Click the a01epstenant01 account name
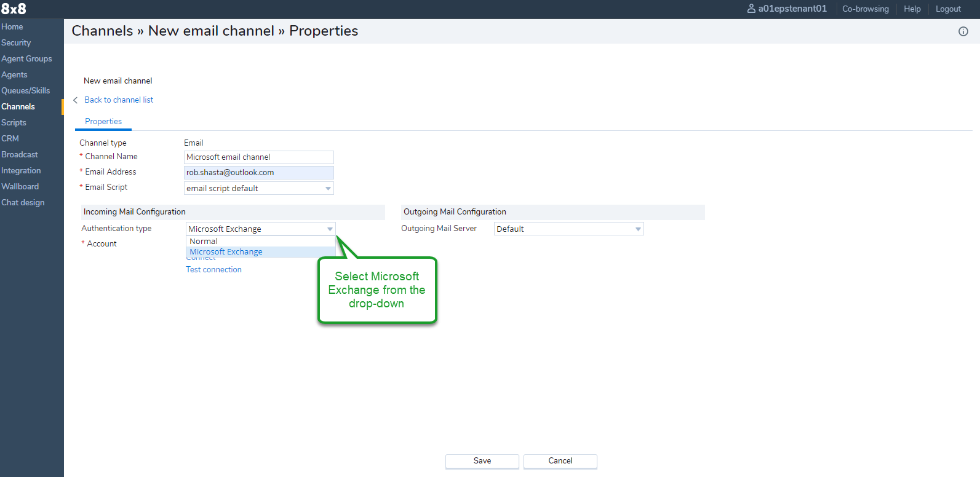980x477 pixels. point(792,9)
